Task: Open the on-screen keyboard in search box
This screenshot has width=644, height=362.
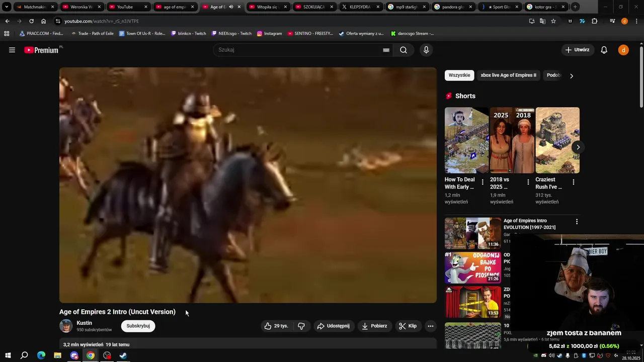Action: point(386,50)
